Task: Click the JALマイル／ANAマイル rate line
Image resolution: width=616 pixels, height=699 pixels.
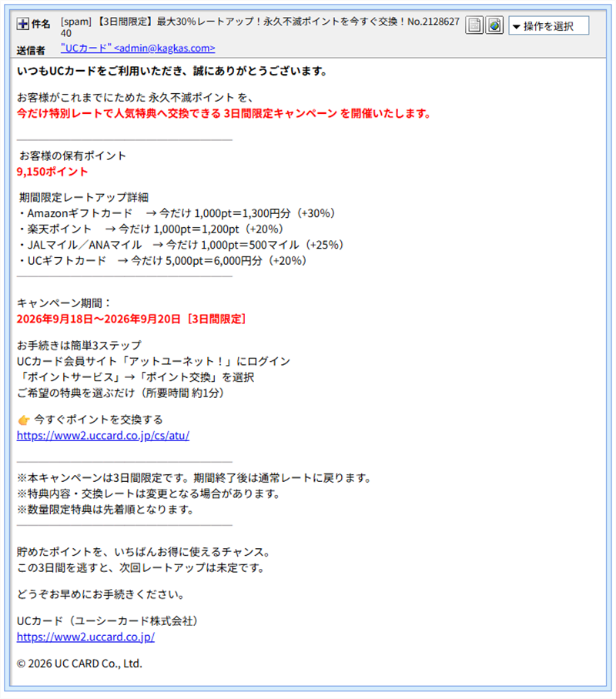Action: click(x=181, y=245)
